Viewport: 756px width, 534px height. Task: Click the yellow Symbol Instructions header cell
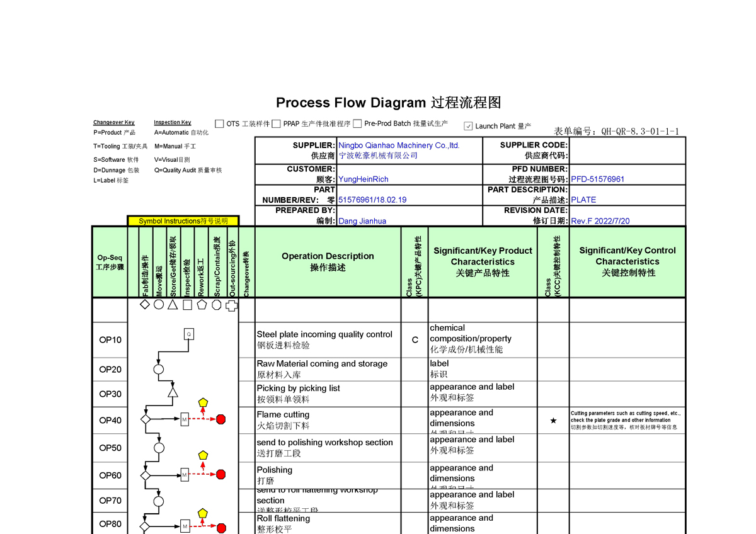coord(183,221)
